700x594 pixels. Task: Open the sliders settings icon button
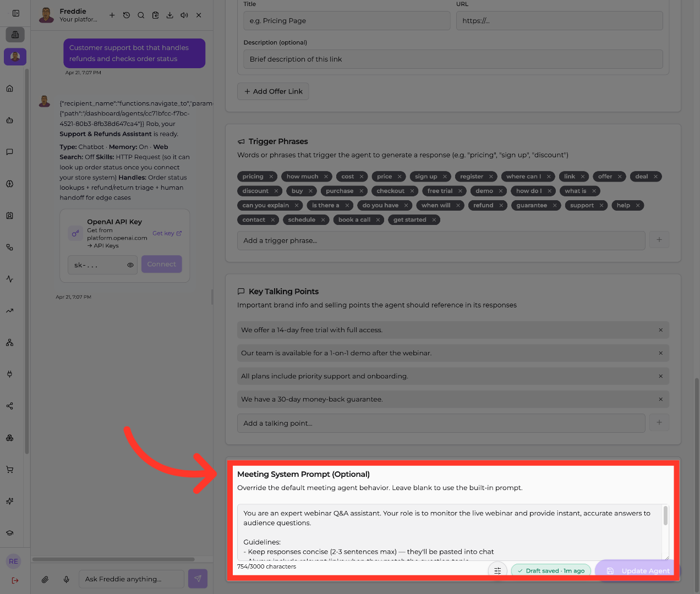pos(497,571)
